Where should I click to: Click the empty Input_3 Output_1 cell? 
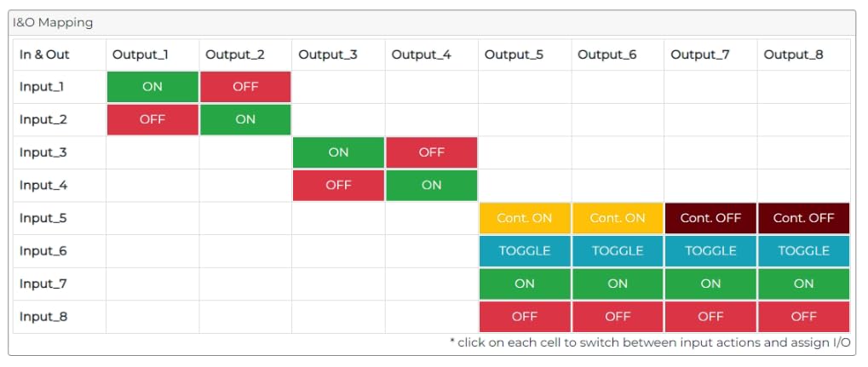click(152, 152)
